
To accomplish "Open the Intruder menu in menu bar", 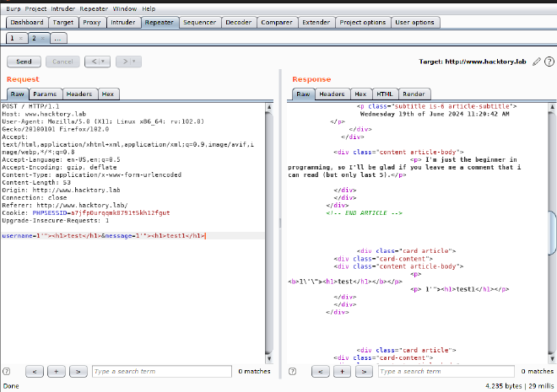I will [x=62, y=9].
